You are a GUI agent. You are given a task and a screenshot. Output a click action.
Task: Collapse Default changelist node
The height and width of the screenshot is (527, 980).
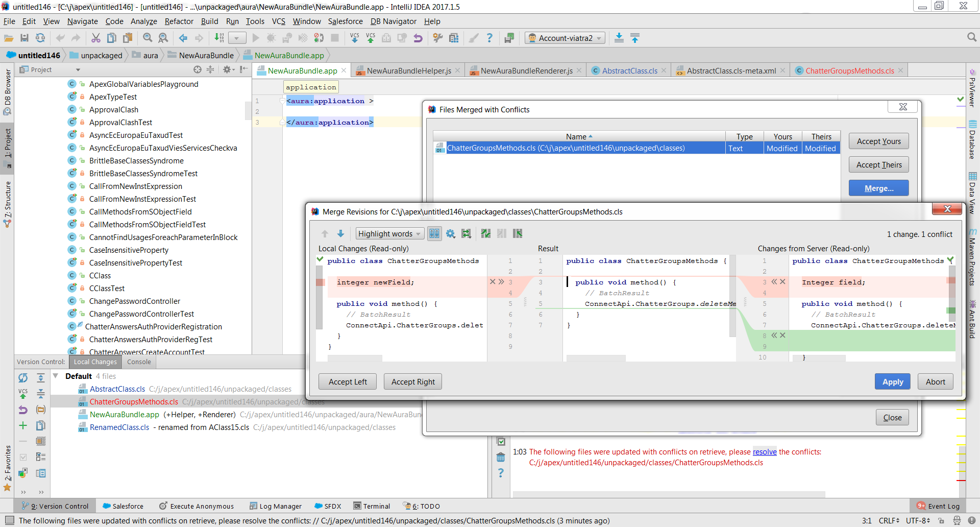(56, 376)
